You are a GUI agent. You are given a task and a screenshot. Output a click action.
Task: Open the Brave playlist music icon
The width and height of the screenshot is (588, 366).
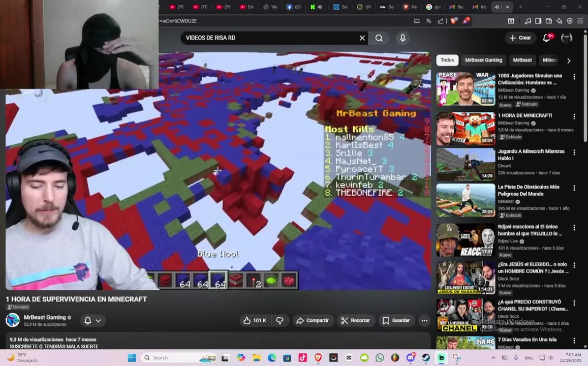pos(528,21)
